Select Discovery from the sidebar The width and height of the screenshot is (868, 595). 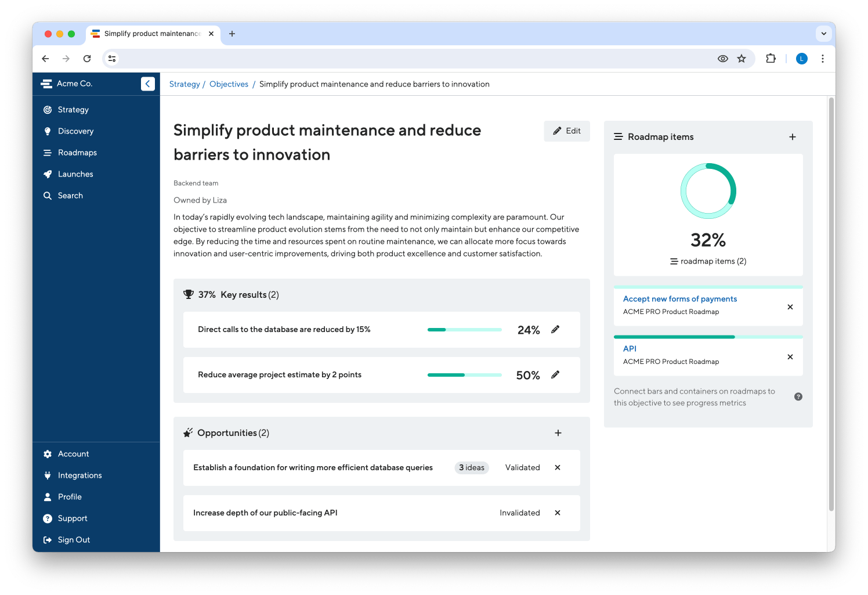76,131
